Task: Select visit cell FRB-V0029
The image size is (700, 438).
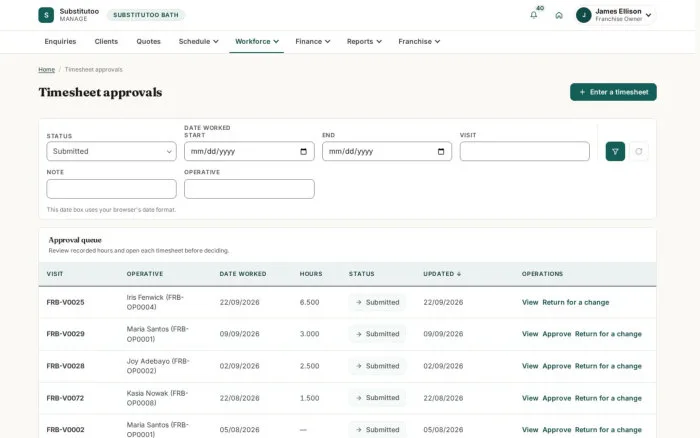Action: tap(65, 334)
